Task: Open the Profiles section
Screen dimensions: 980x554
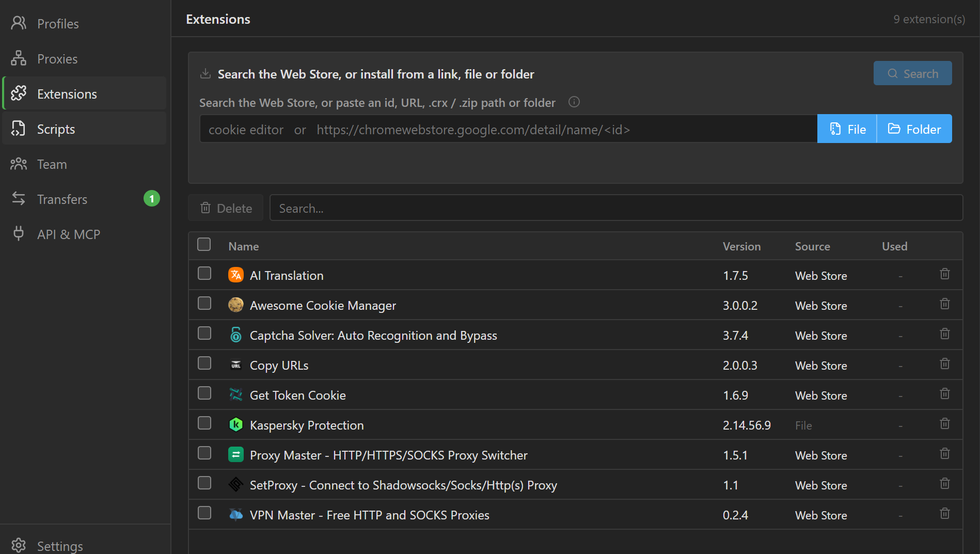Action: pos(85,23)
